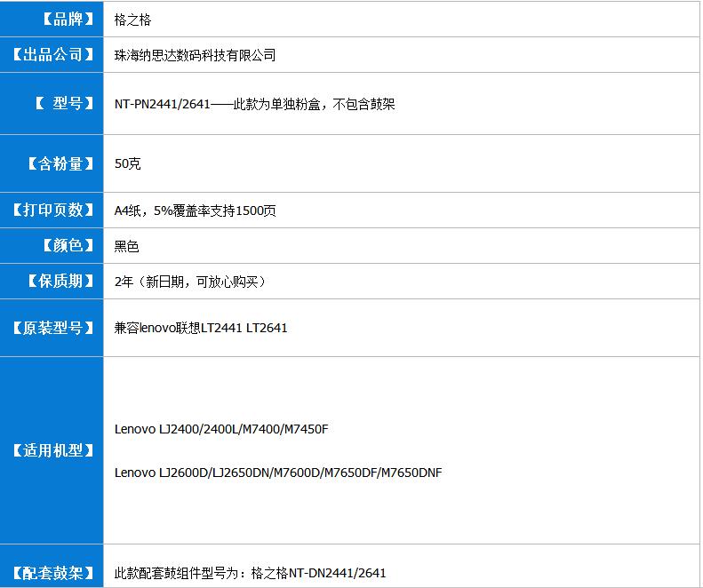Select the brand value 格之格
This screenshot has width=703, height=588.
[x=126, y=20]
